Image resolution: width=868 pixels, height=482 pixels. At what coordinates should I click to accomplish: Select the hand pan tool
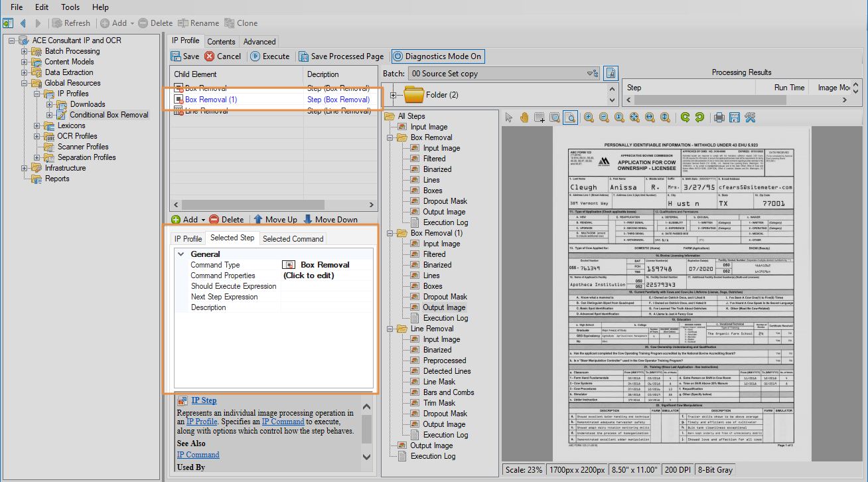pyautogui.click(x=524, y=118)
